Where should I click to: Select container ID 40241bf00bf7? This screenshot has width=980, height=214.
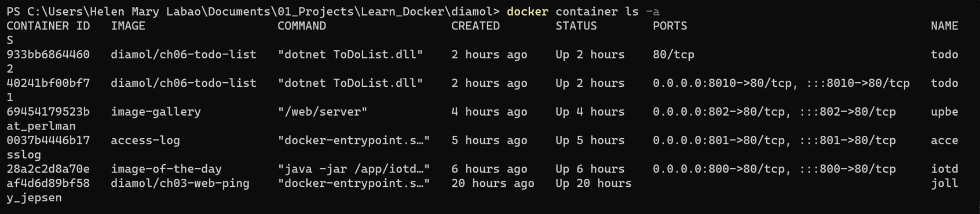pyautogui.click(x=48, y=83)
